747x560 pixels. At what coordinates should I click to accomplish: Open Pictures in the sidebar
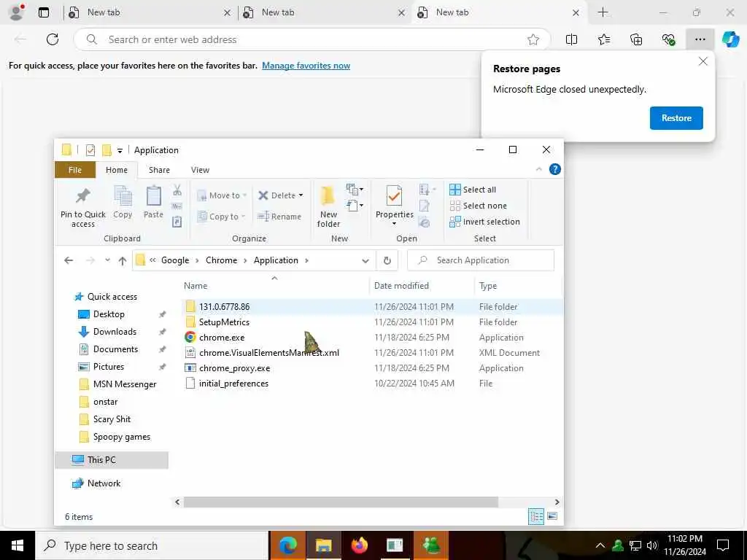pos(108,367)
